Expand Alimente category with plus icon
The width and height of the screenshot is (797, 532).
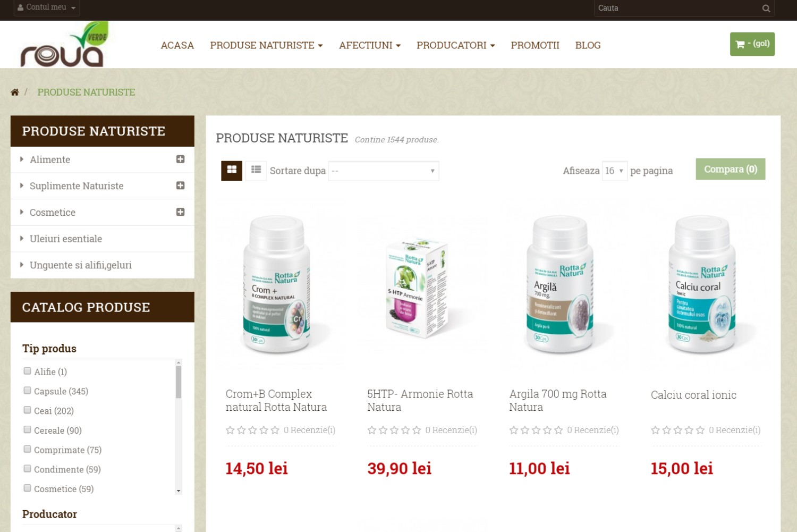pyautogui.click(x=181, y=159)
